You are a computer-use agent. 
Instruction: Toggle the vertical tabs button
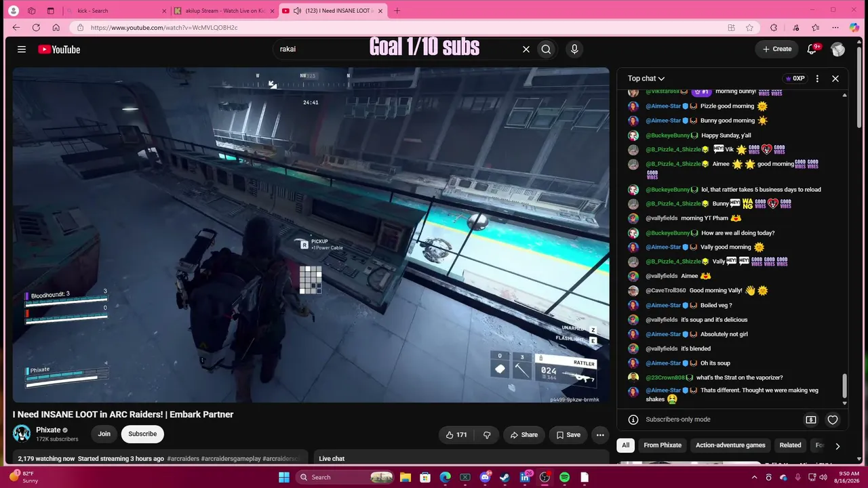(50, 11)
